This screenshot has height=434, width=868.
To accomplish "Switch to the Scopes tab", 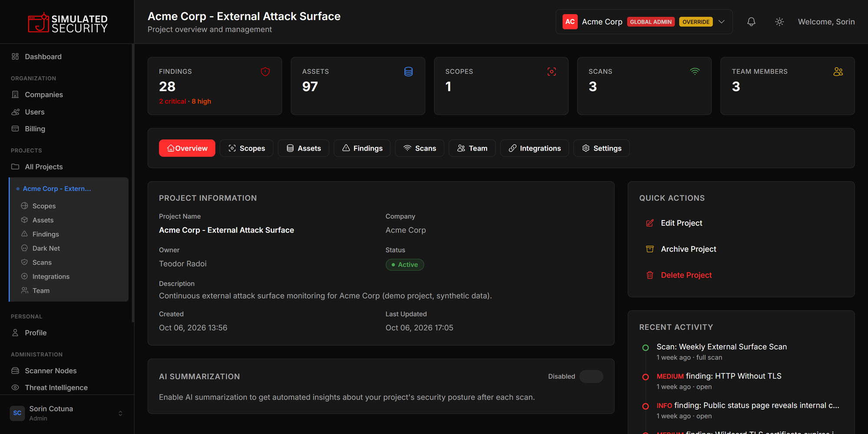I will pos(247,148).
